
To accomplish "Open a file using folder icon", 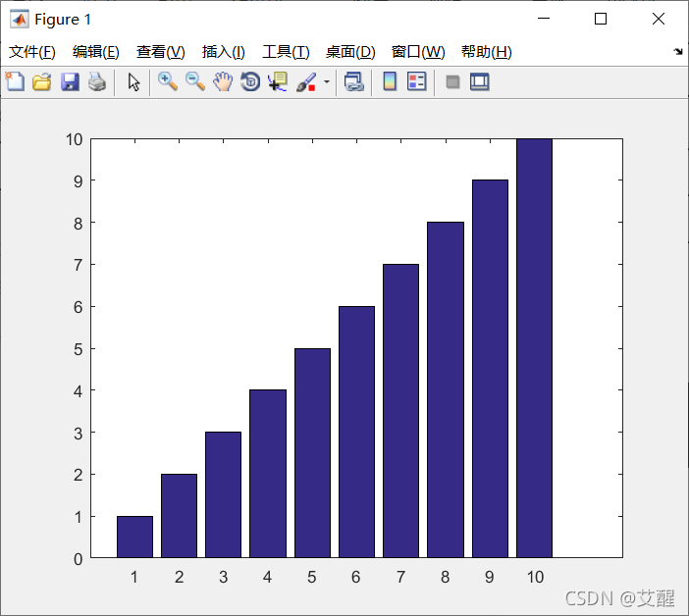I will coord(42,81).
